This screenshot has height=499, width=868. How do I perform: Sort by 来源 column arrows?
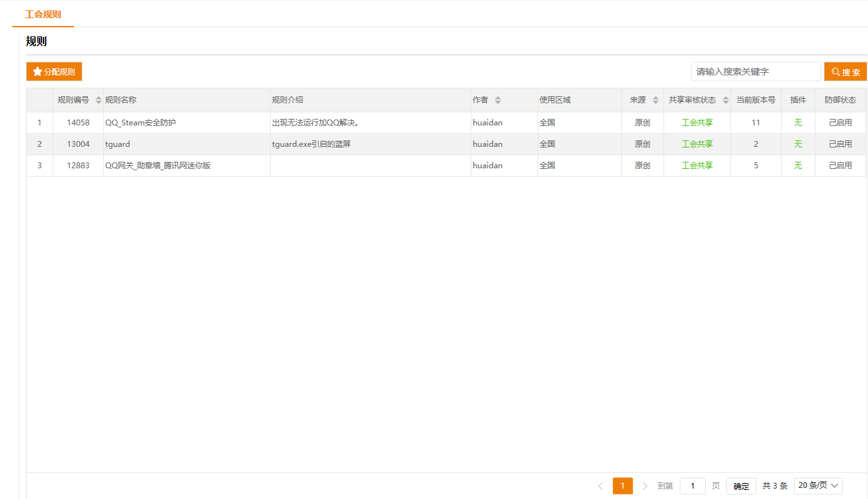tap(656, 100)
